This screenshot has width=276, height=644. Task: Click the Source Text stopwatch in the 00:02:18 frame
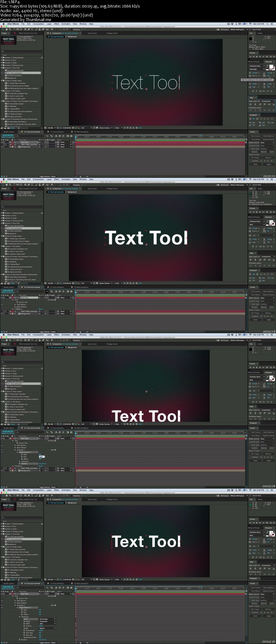tap(18, 302)
